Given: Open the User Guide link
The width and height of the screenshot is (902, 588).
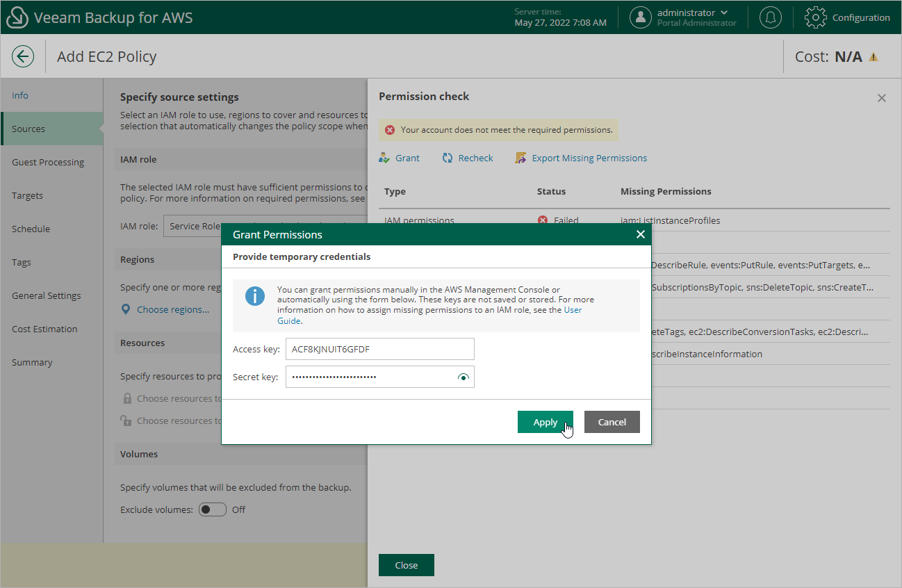Looking at the screenshot, I should 573,310.
